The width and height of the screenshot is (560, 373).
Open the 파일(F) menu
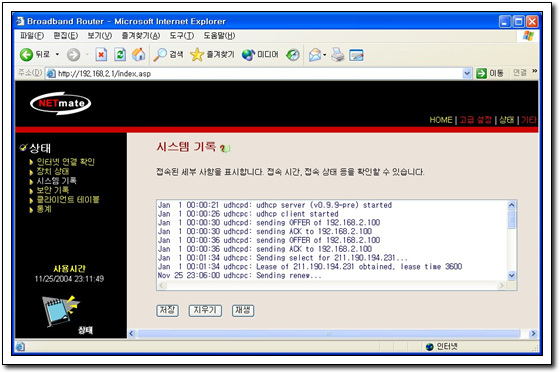[x=31, y=36]
